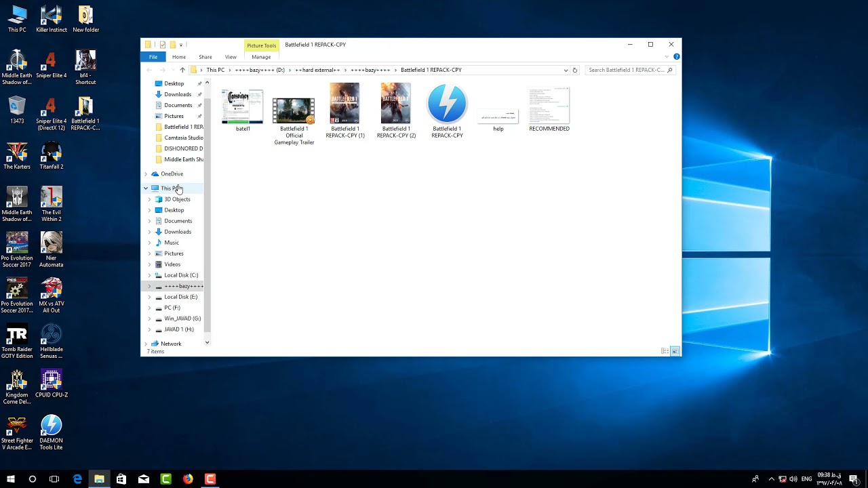Open Firefox from the taskbar
The width and height of the screenshot is (868, 488).
[x=188, y=479]
